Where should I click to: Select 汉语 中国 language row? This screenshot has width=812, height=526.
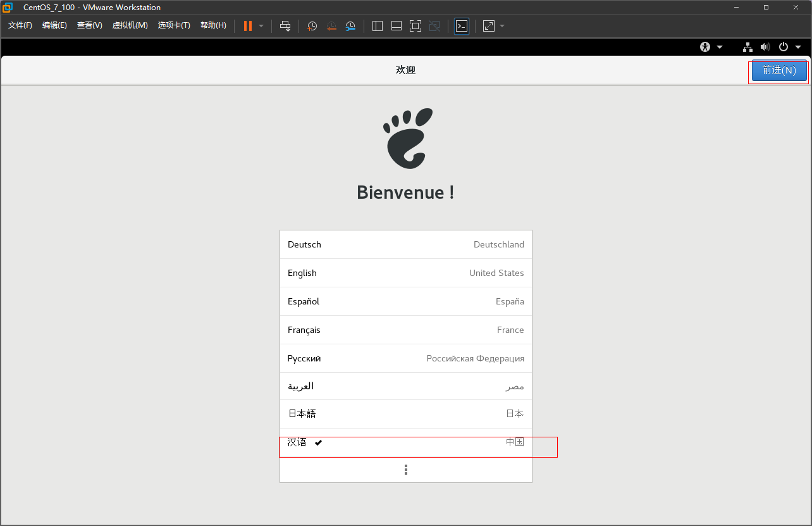click(x=406, y=442)
